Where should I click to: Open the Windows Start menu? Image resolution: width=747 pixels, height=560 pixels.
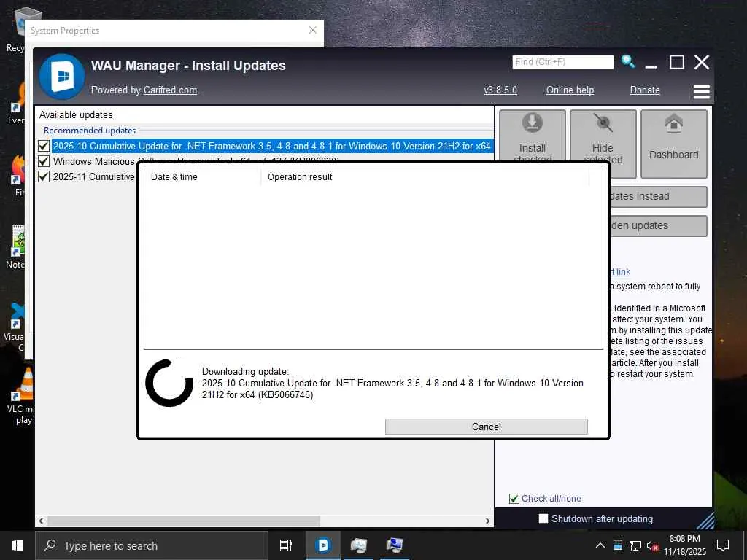[x=18, y=545]
